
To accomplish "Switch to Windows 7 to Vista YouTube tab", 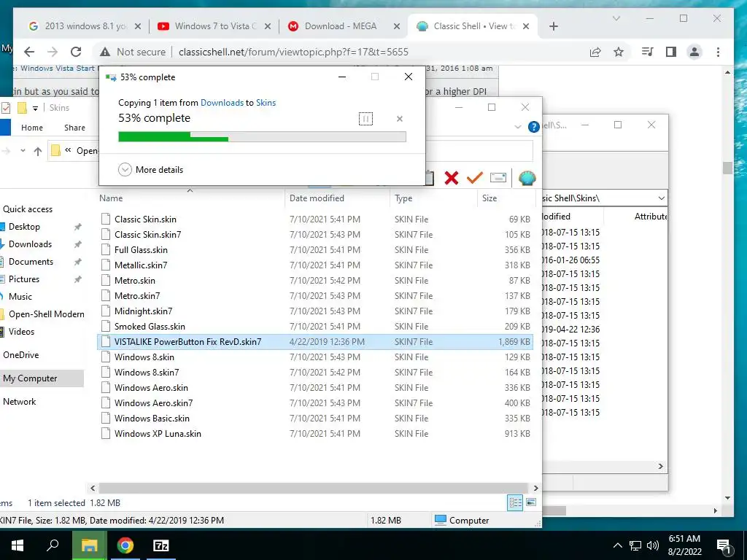I will pyautogui.click(x=215, y=26).
